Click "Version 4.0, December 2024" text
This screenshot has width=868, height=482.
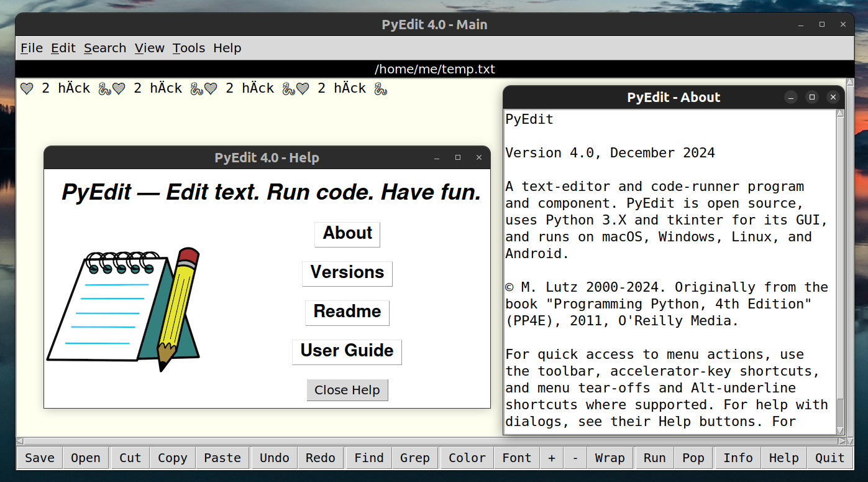click(610, 152)
